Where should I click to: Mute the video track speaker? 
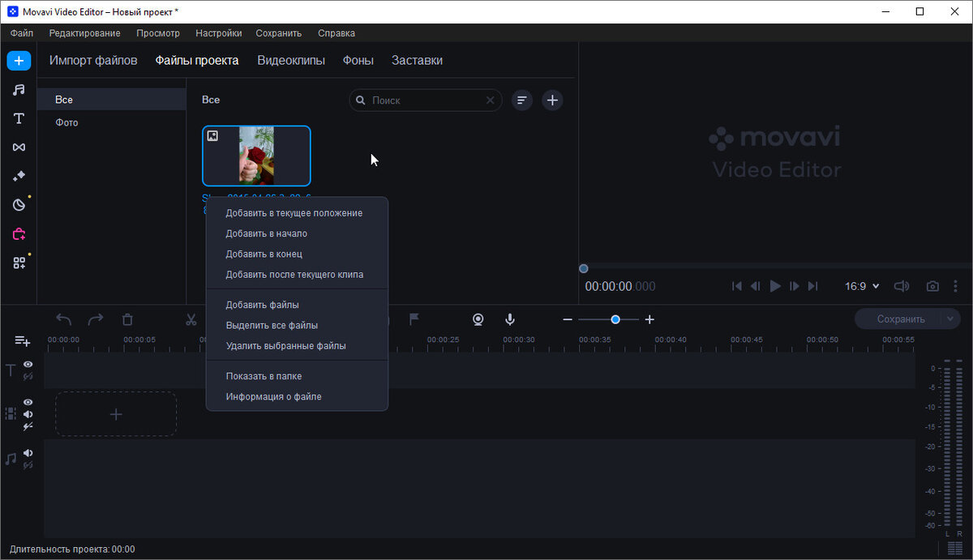click(28, 414)
